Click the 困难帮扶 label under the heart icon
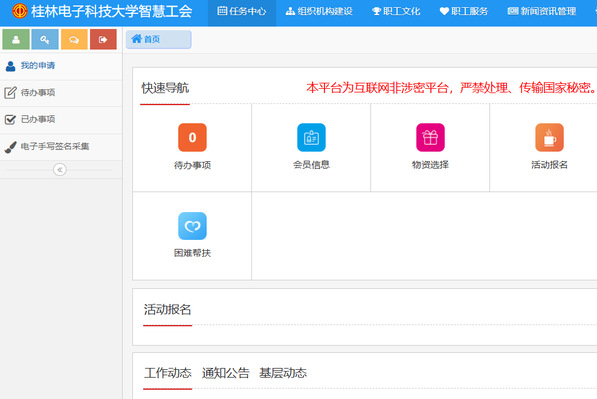This screenshot has width=597, height=399. pos(192,253)
